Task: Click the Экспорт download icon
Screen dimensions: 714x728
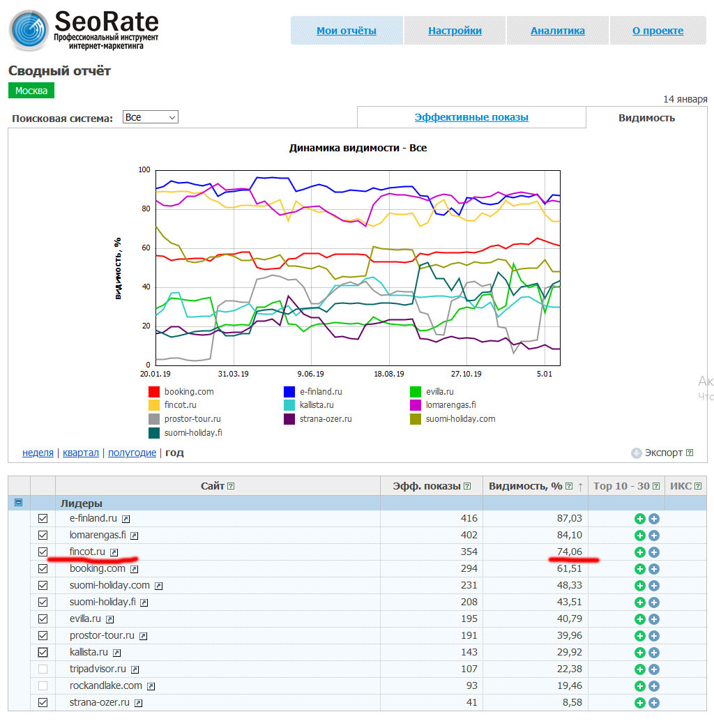Action: point(637,453)
